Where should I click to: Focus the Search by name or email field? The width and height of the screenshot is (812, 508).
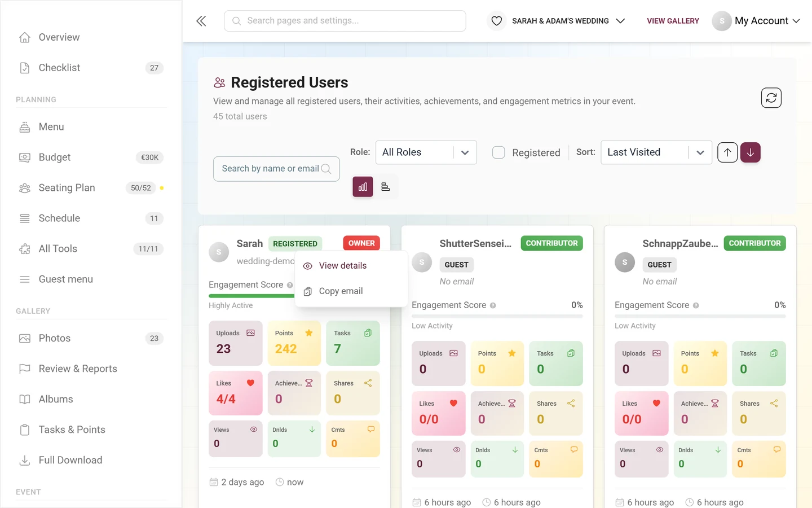pyautogui.click(x=276, y=169)
